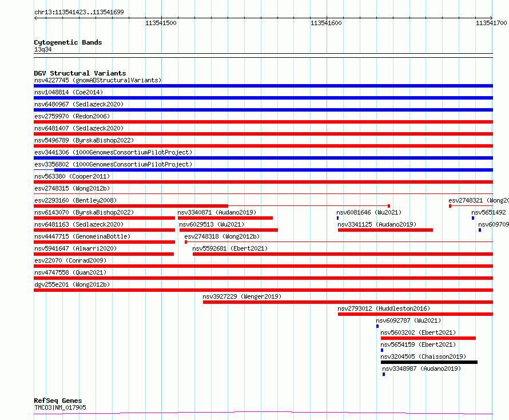Image resolution: width=509 pixels, height=420 pixels.
Task: Click the Cytogenetic Bands track title
Action: 68,42
